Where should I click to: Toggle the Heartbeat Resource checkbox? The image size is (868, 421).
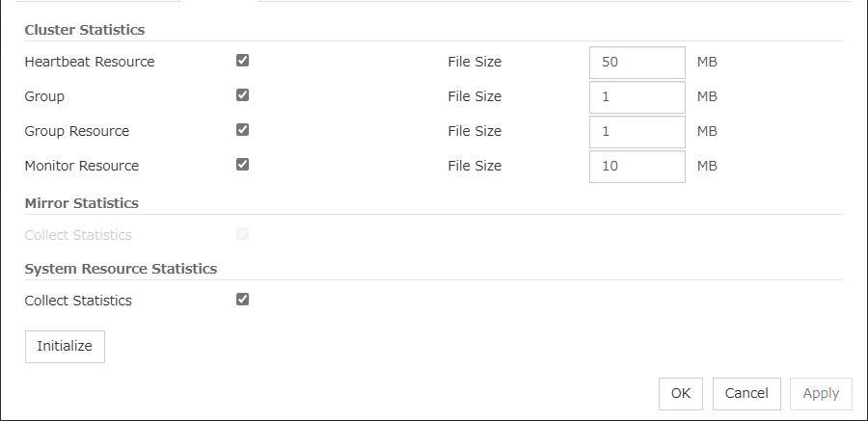coord(242,60)
